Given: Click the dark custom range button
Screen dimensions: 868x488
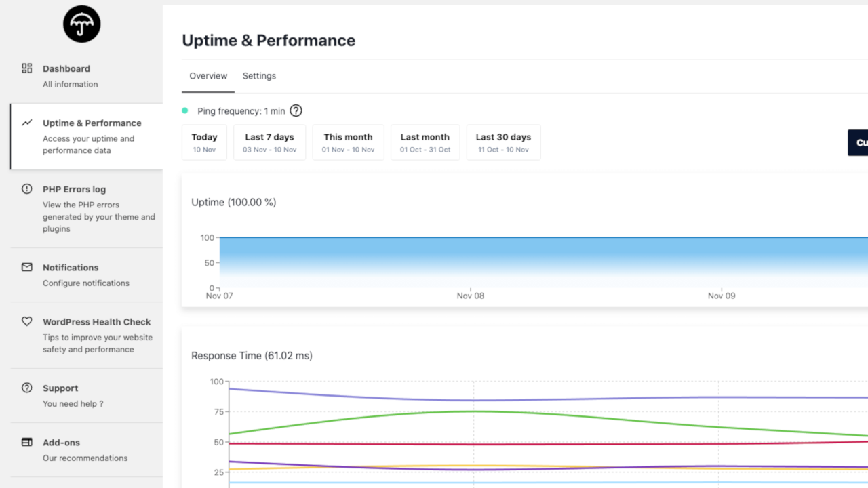Looking at the screenshot, I should click(858, 142).
